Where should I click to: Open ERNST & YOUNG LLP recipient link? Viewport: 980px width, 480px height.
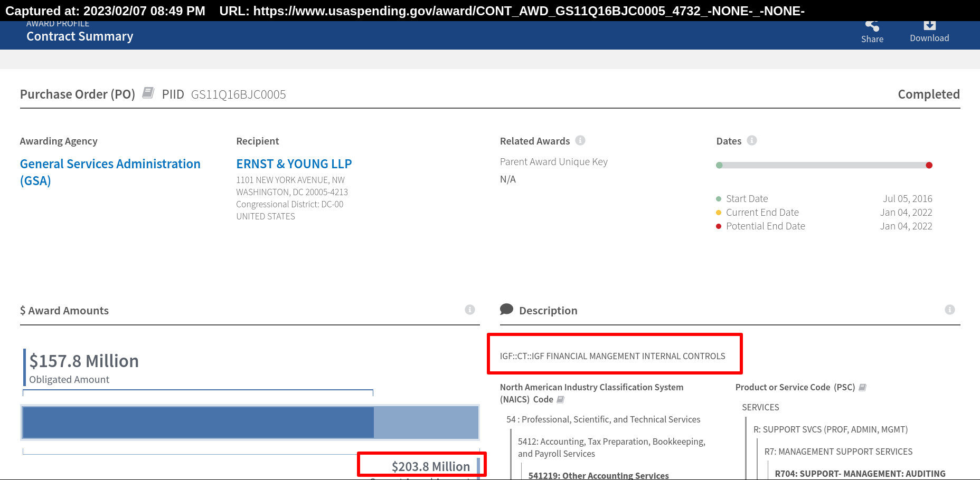click(294, 164)
